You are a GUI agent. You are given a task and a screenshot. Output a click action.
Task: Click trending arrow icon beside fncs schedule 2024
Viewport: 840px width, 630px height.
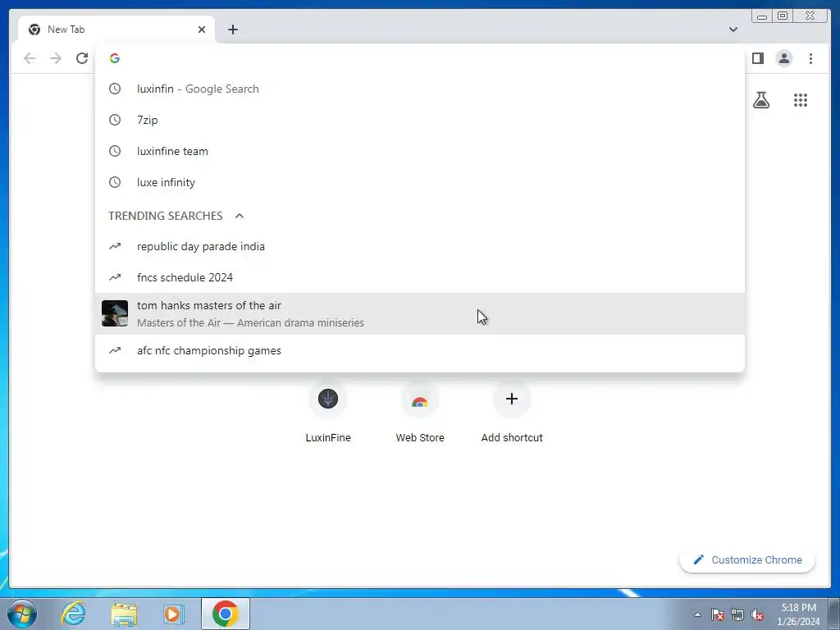tap(115, 277)
